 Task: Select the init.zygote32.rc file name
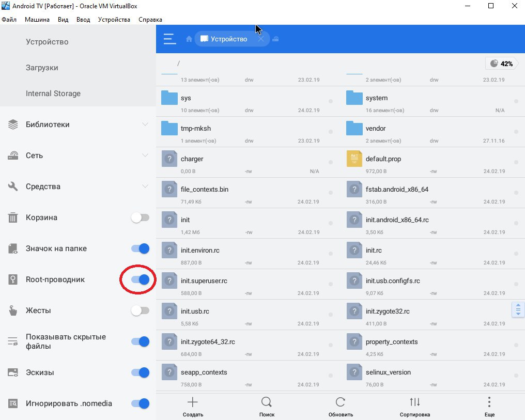point(388,311)
